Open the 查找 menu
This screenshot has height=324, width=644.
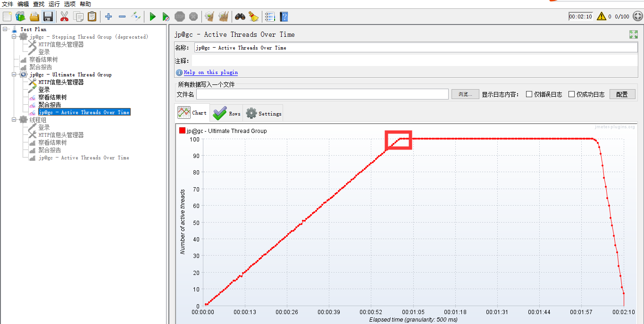(39, 4)
